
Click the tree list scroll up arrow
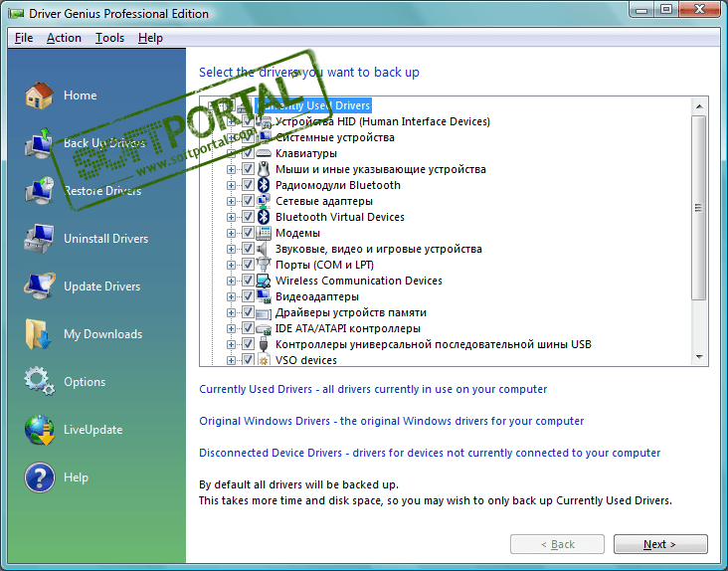[699, 106]
